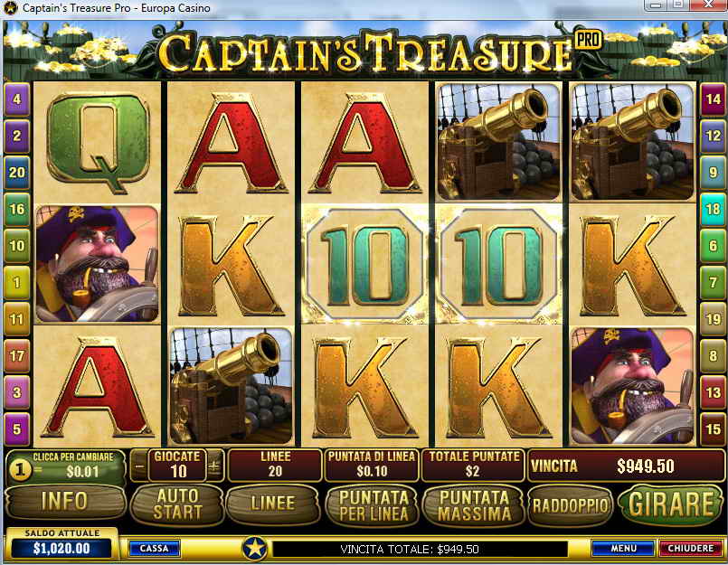
Task: Change number of lines with Linee button
Action: pyautogui.click(x=272, y=504)
